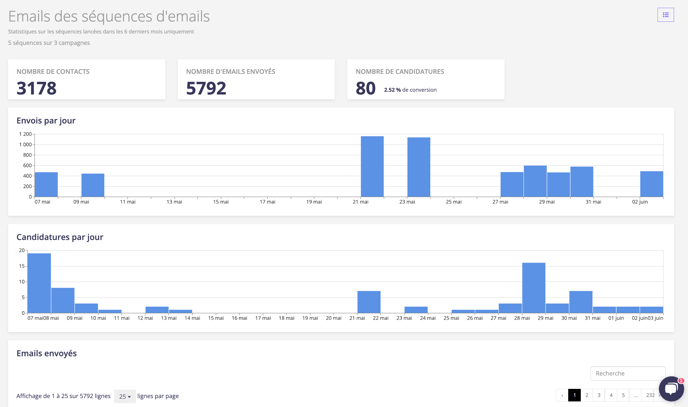This screenshot has height=407, width=688.
Task: Select the 07 mai bar in Candidatures chart
Action: point(39,283)
